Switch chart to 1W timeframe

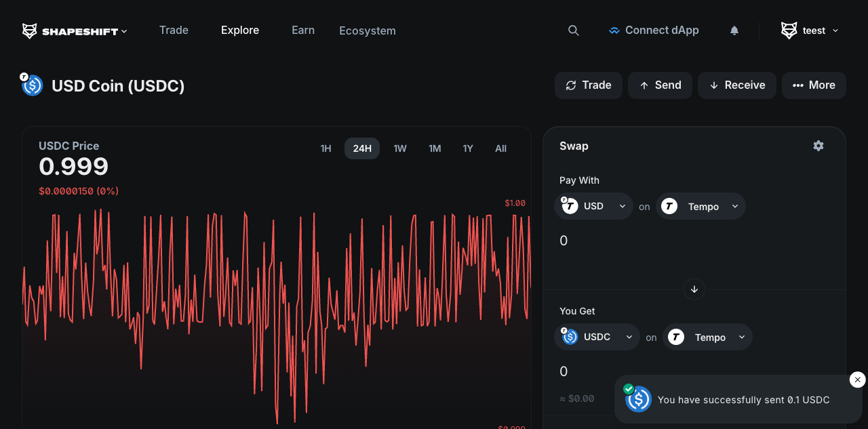pyautogui.click(x=400, y=148)
